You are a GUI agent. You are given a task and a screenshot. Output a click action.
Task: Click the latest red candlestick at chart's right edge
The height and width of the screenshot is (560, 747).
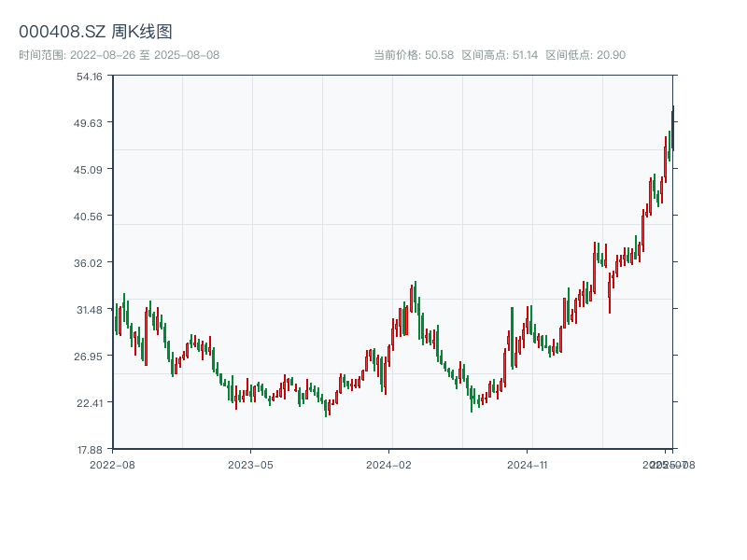click(x=672, y=130)
